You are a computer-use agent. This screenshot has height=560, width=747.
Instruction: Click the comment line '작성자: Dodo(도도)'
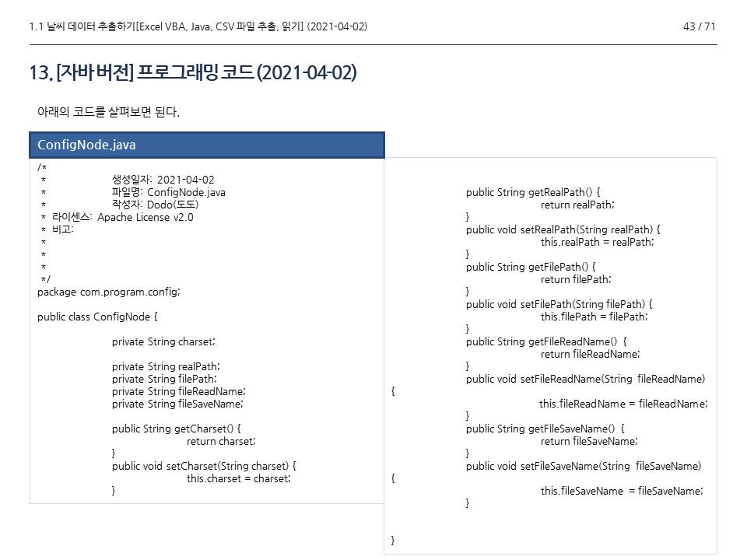pos(155,205)
